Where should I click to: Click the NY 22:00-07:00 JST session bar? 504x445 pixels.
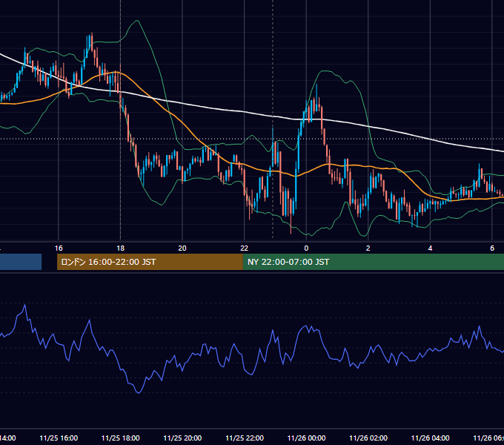(x=374, y=262)
